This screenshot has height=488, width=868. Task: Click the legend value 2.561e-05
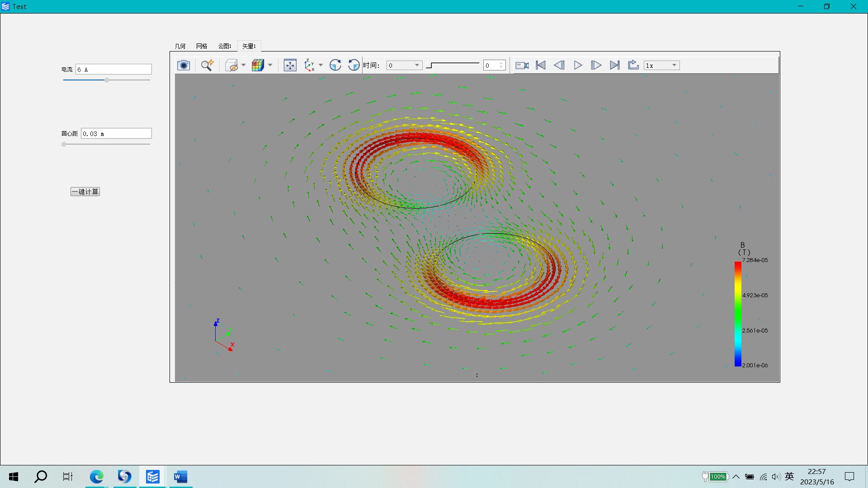click(755, 331)
